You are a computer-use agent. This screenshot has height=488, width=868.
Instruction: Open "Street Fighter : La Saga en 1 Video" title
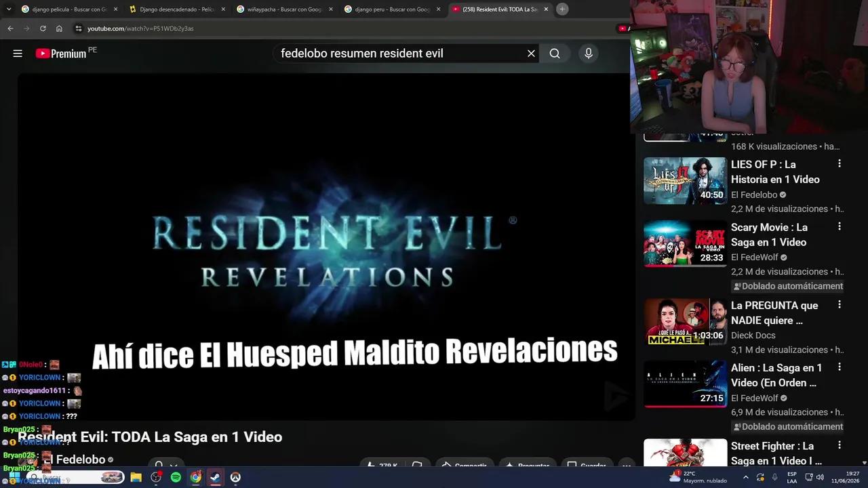click(776, 453)
